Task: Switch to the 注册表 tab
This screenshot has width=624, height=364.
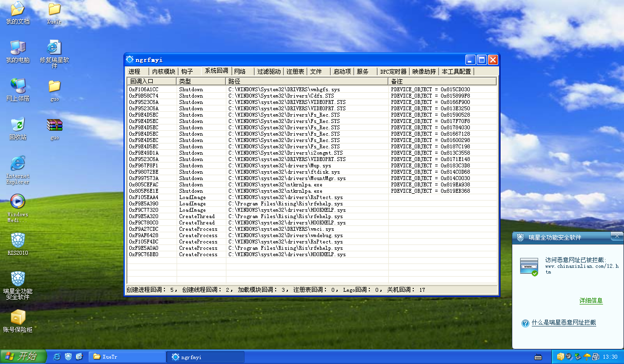Action: point(295,71)
